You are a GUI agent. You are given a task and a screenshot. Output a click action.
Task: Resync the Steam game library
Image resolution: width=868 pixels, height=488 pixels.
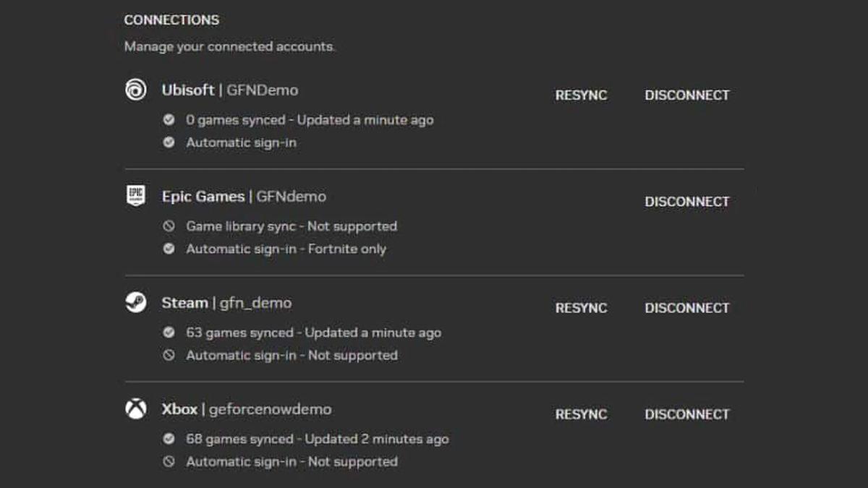coord(581,308)
